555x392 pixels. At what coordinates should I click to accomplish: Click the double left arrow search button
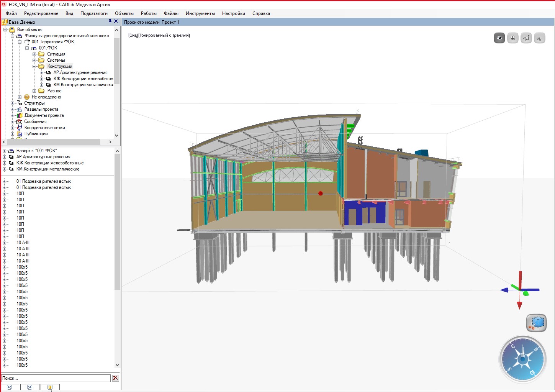coord(10,387)
